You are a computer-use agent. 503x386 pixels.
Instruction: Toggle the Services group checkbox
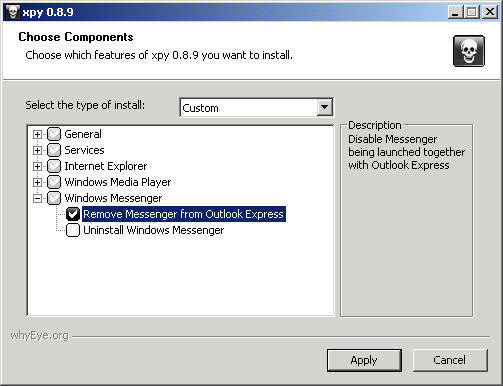54,150
